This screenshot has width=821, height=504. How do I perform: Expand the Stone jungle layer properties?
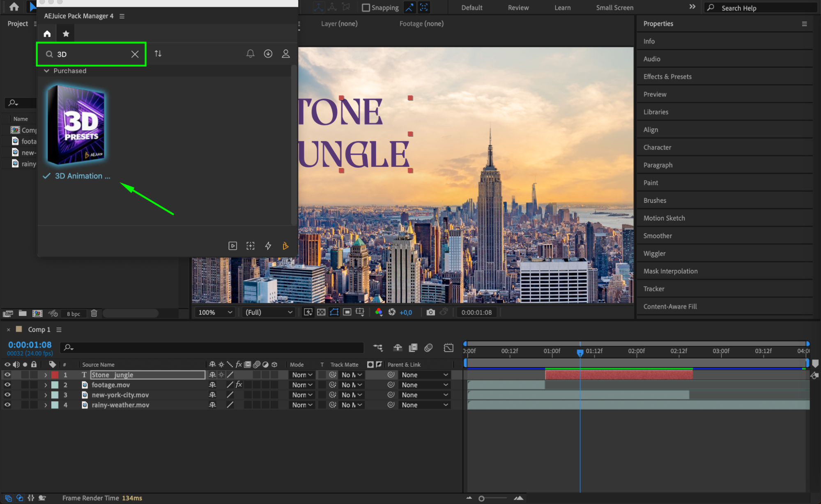click(46, 375)
